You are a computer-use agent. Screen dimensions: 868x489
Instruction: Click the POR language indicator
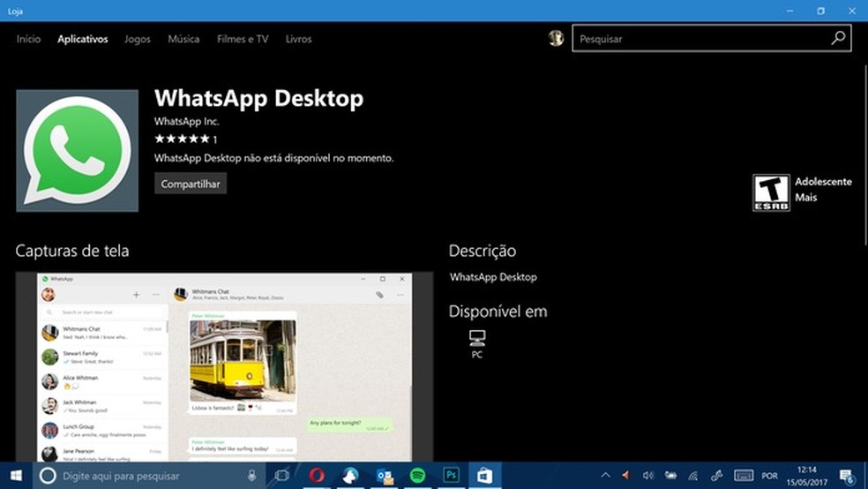pyautogui.click(x=769, y=476)
